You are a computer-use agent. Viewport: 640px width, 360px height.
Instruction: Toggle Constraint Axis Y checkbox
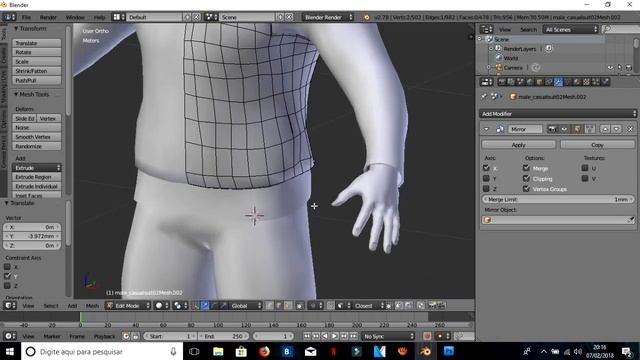7,276
